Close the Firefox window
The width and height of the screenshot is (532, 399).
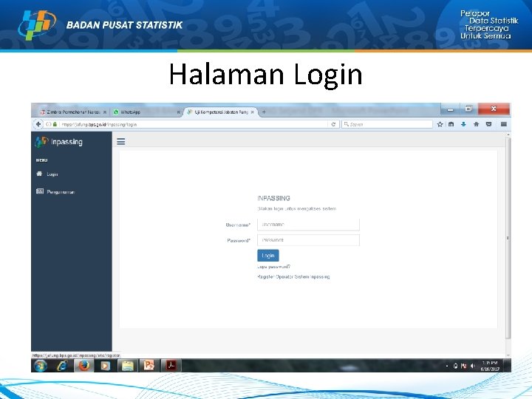(494, 109)
